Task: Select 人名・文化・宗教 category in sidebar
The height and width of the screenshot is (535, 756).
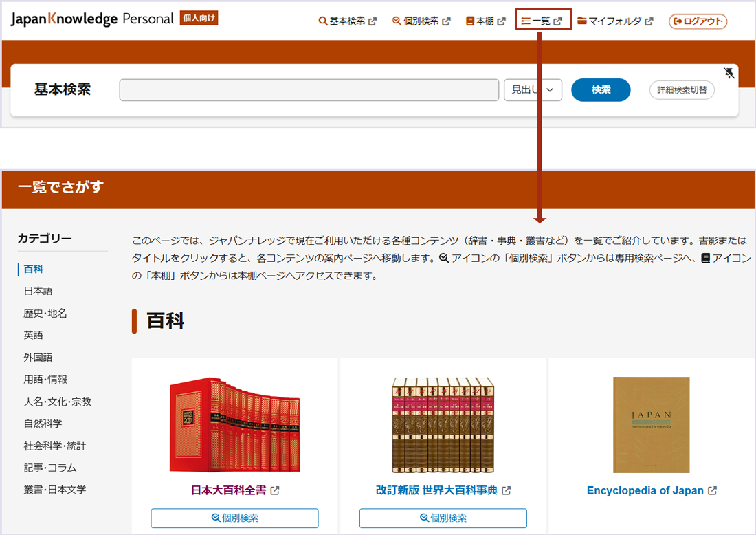Action: pos(57,402)
